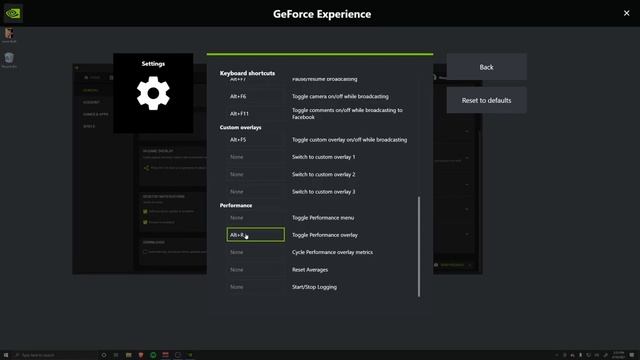Go back using the Back button
The image size is (640, 360).
click(486, 67)
